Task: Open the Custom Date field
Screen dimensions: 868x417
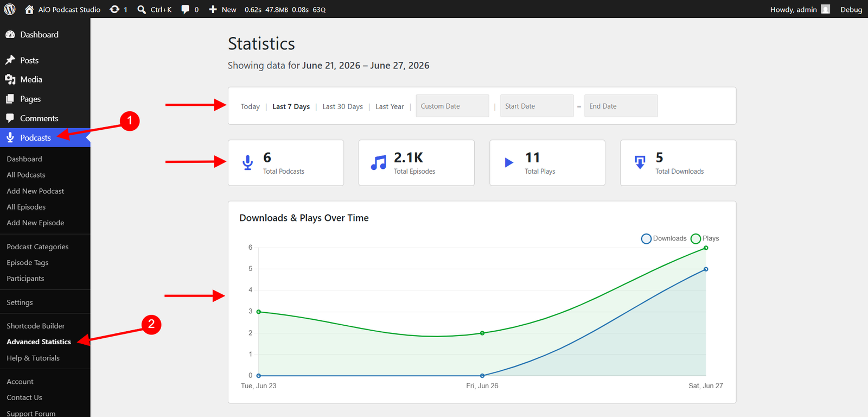Action: (x=452, y=106)
